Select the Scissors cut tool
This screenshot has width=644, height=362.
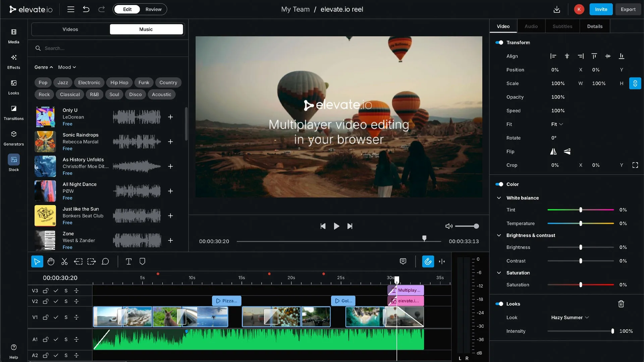point(64,261)
